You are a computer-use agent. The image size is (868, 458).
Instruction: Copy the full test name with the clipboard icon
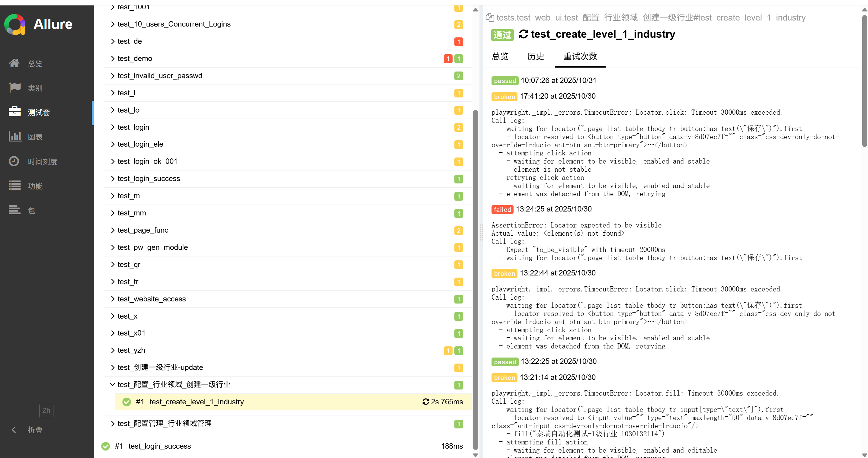[490, 17]
